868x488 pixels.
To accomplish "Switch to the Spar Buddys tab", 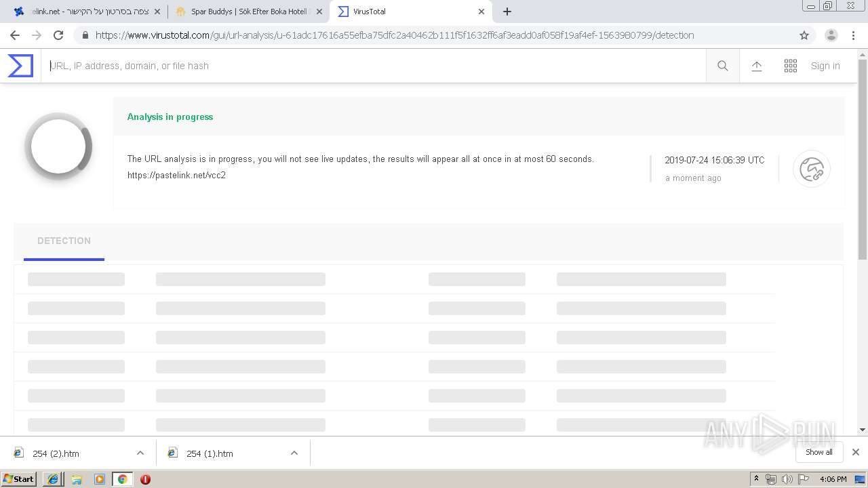I will (248, 12).
